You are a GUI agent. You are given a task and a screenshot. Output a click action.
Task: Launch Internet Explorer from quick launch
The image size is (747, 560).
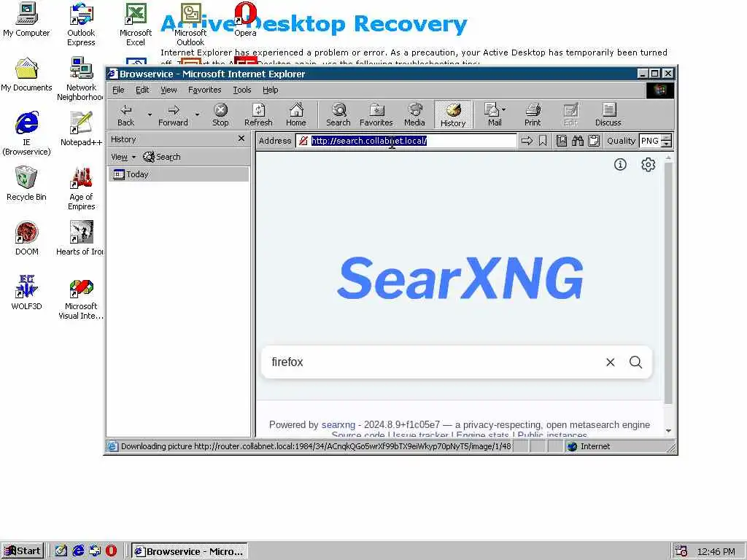click(78, 551)
